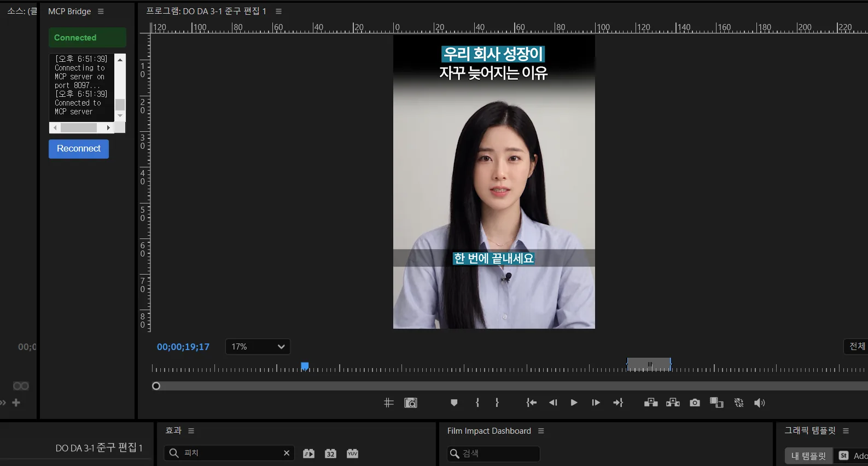Toggle safe margins grid overlay
Image resolution: width=868 pixels, height=466 pixels.
click(388, 403)
